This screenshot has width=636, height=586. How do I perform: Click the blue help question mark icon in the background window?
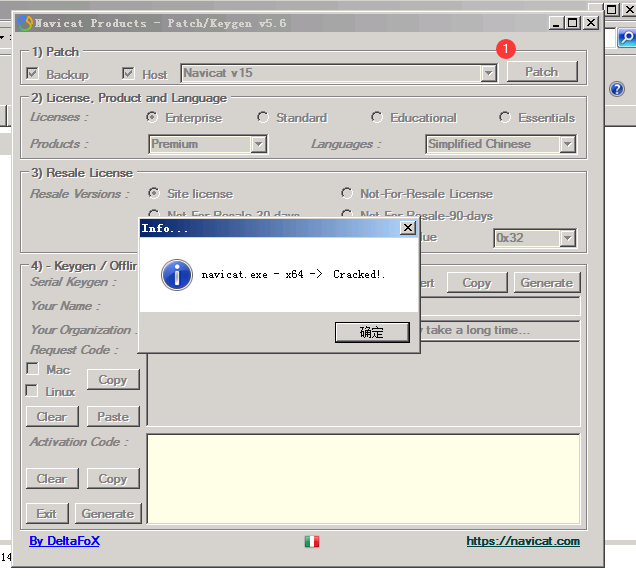pyautogui.click(x=617, y=89)
